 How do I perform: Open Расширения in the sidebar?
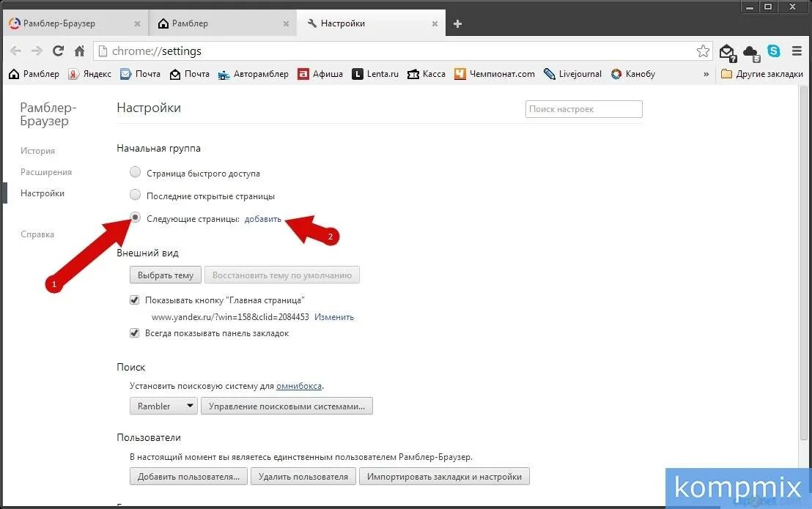pos(46,172)
